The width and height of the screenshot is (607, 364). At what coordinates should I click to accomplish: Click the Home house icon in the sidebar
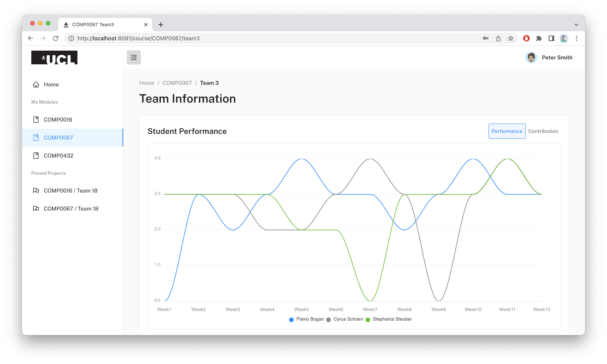point(36,84)
